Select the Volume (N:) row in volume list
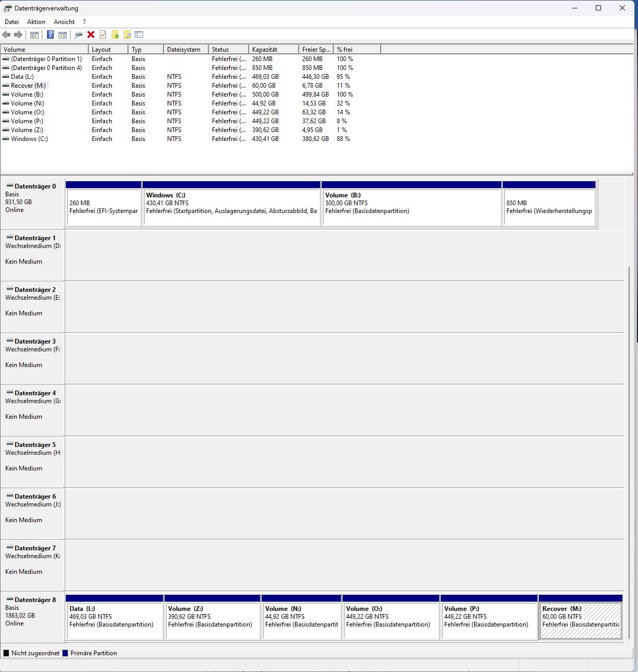 [x=191, y=103]
